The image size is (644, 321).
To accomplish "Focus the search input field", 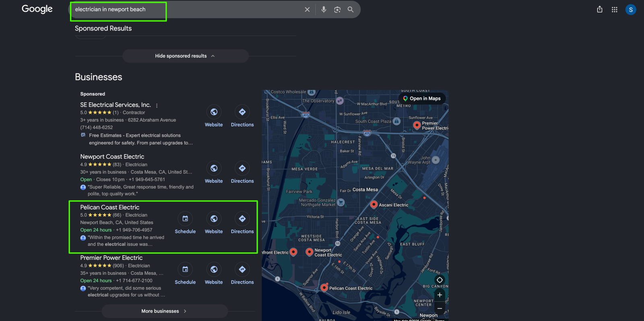I will click(185, 9).
